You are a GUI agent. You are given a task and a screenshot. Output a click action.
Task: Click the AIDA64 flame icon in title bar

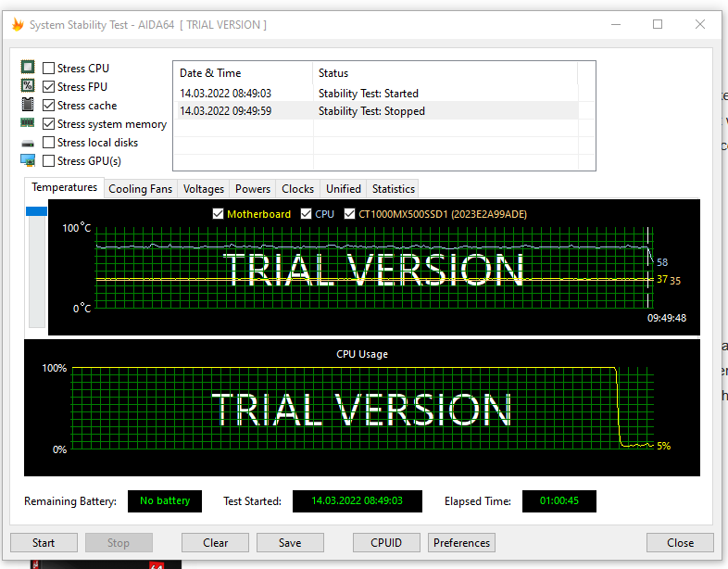[x=18, y=24]
